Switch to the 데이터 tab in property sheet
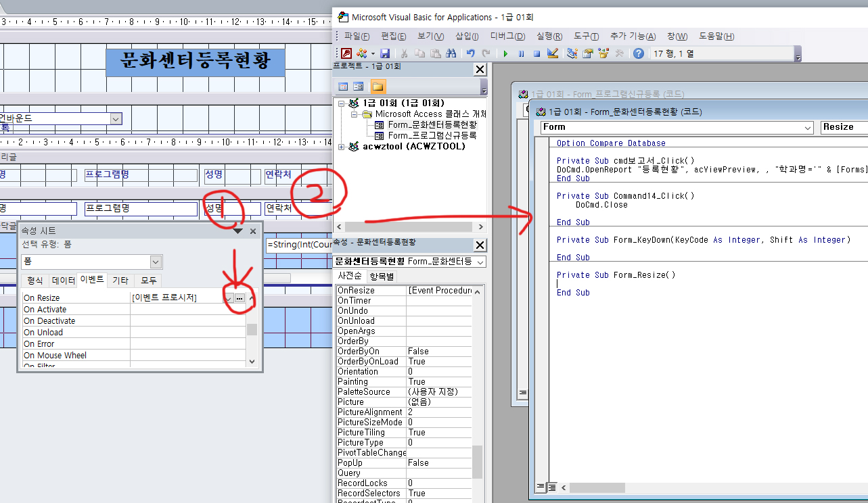Viewport: 868px width, 503px height. coord(64,280)
